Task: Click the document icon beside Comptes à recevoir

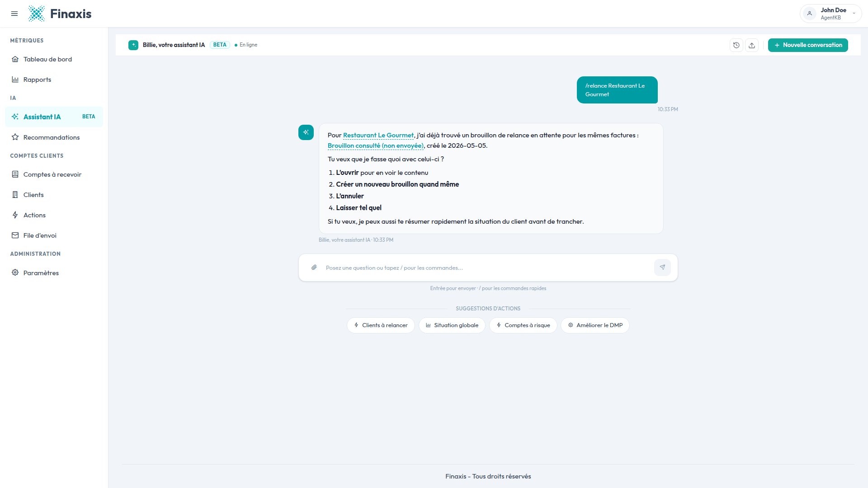Action: (x=15, y=174)
